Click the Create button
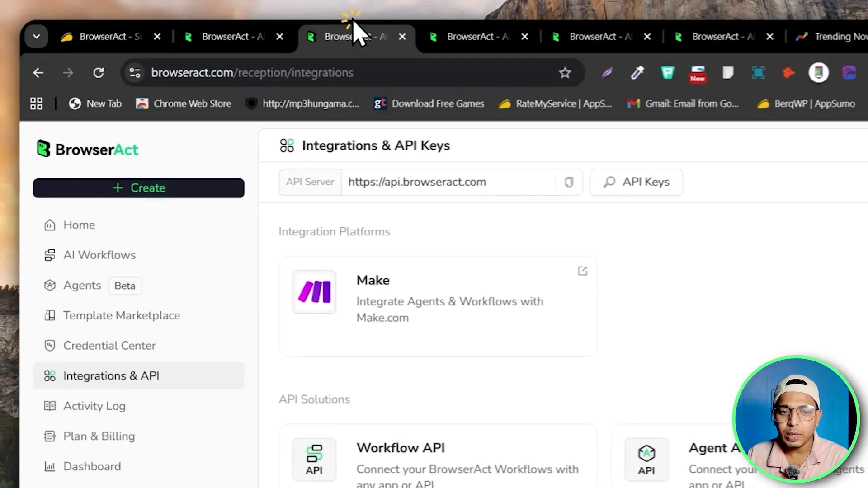 pos(138,188)
